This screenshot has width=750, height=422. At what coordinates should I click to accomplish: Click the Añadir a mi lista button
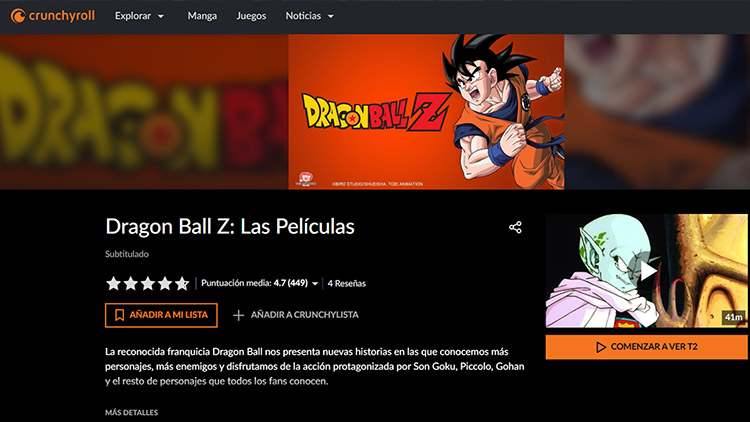[x=161, y=315]
